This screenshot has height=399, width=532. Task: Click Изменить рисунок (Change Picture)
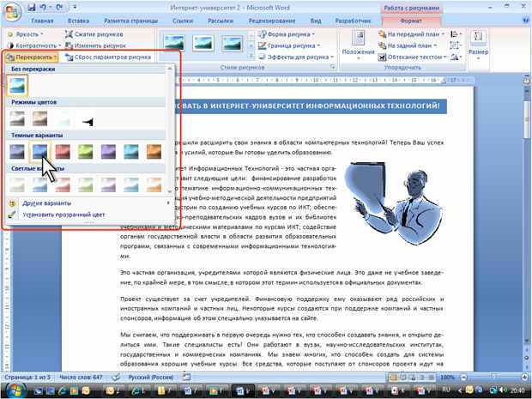95,45
